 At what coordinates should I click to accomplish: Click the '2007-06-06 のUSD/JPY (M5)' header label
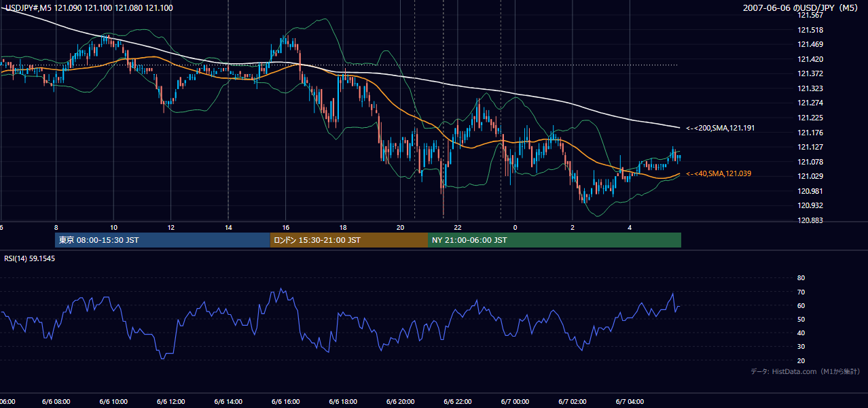pos(801,7)
